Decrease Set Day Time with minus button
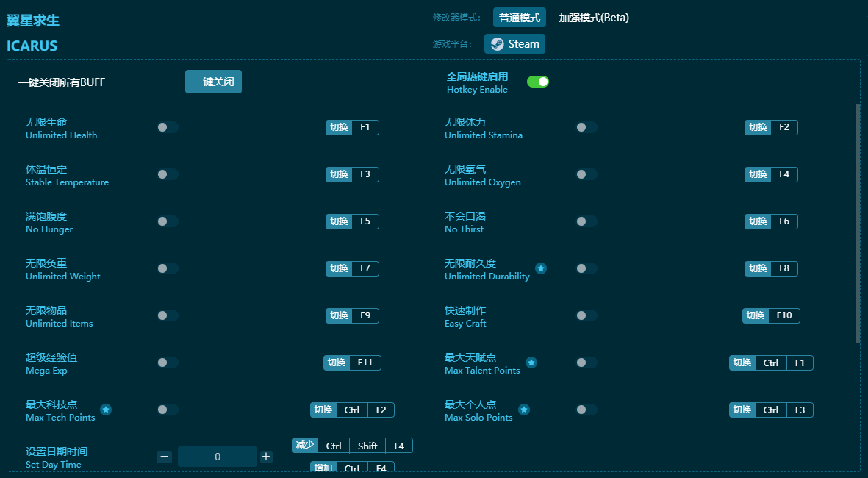 tap(164, 457)
